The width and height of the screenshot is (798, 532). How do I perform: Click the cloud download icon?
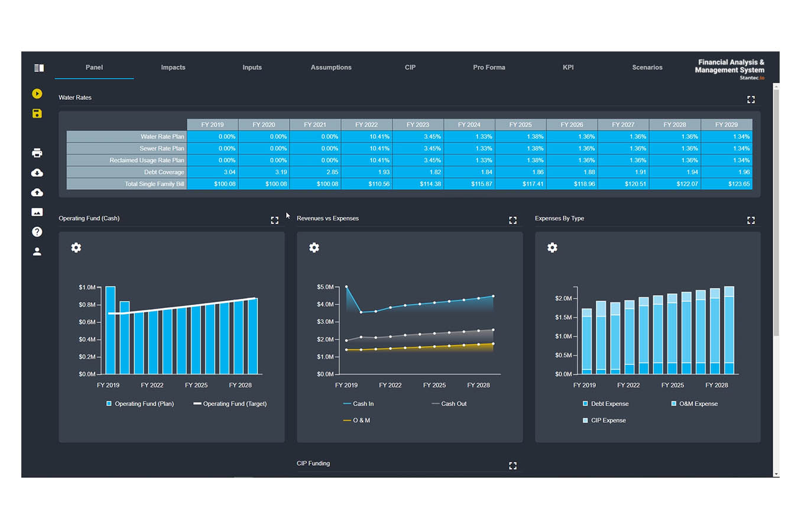tap(37, 173)
